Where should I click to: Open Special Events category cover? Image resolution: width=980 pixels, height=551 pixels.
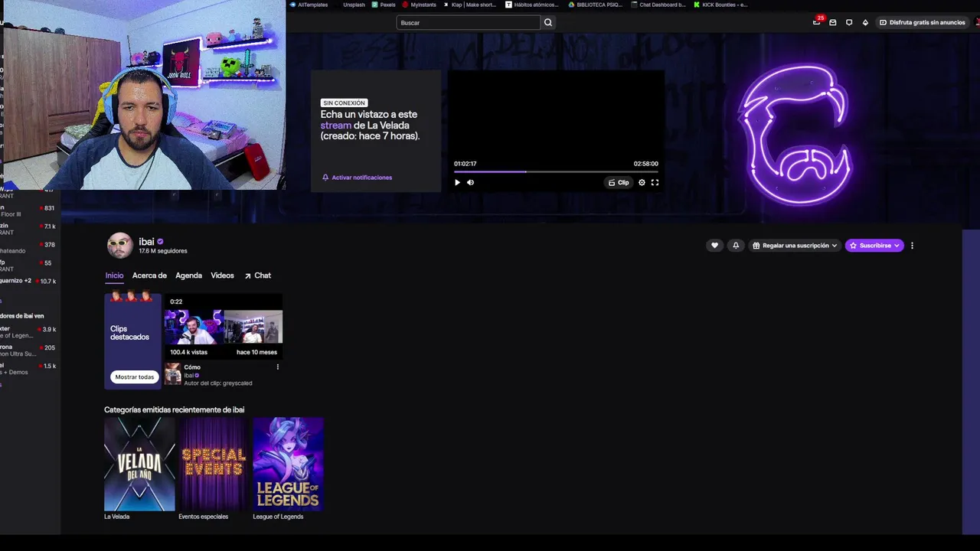tap(214, 464)
